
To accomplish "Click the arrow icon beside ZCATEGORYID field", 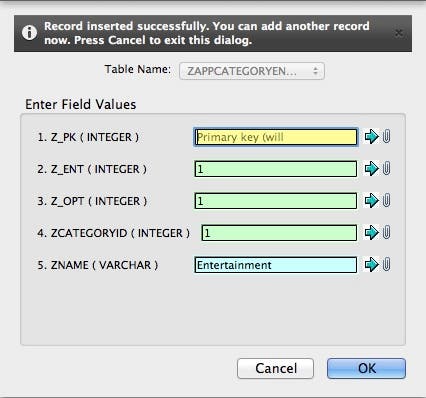I will pos(372,232).
